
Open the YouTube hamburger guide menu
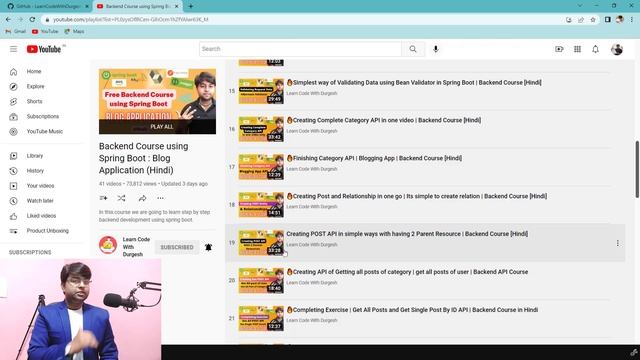pos(13,49)
